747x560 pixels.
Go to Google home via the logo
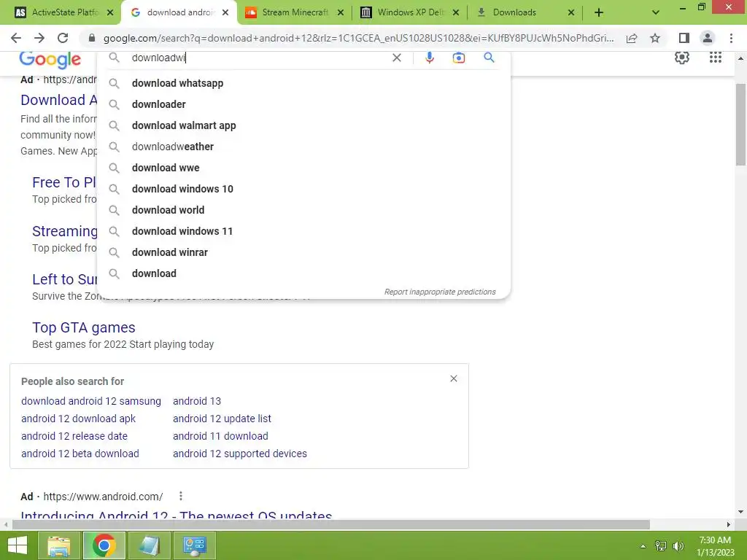tap(50, 60)
